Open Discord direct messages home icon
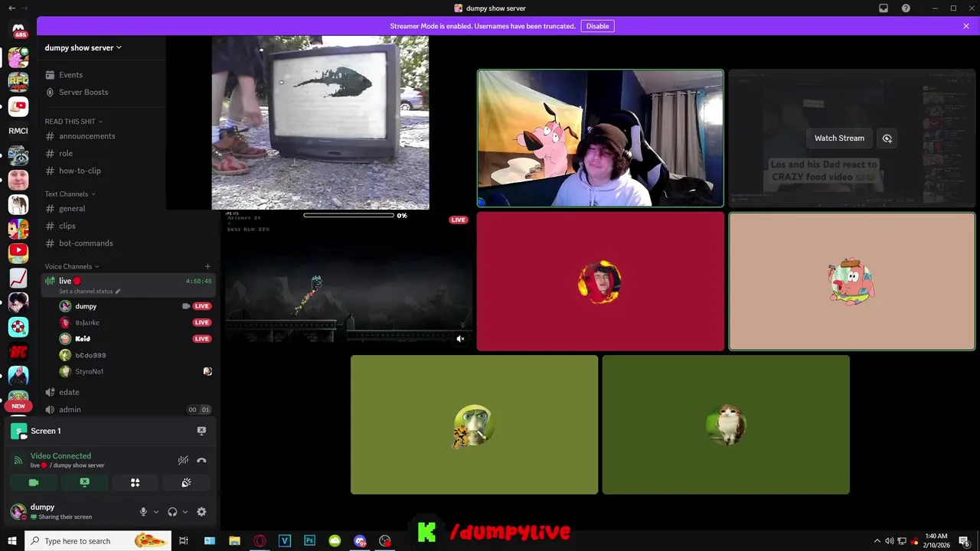Viewport: 980px width, 551px height. click(18, 28)
